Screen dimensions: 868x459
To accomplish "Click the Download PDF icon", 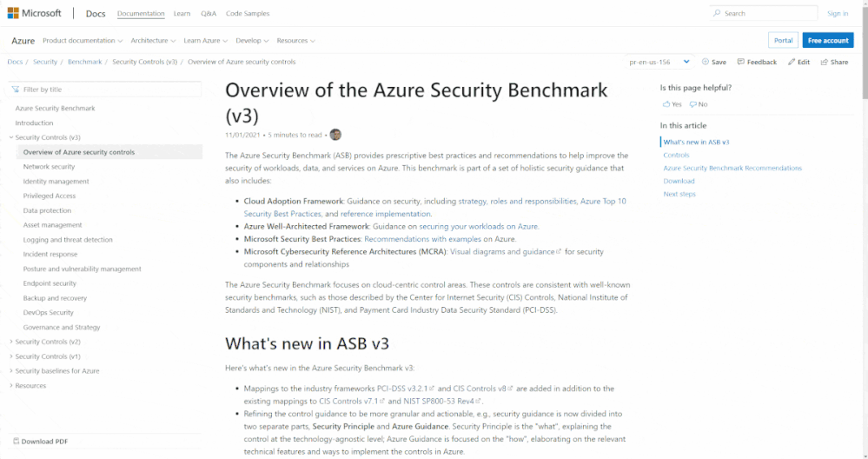I will (16, 442).
